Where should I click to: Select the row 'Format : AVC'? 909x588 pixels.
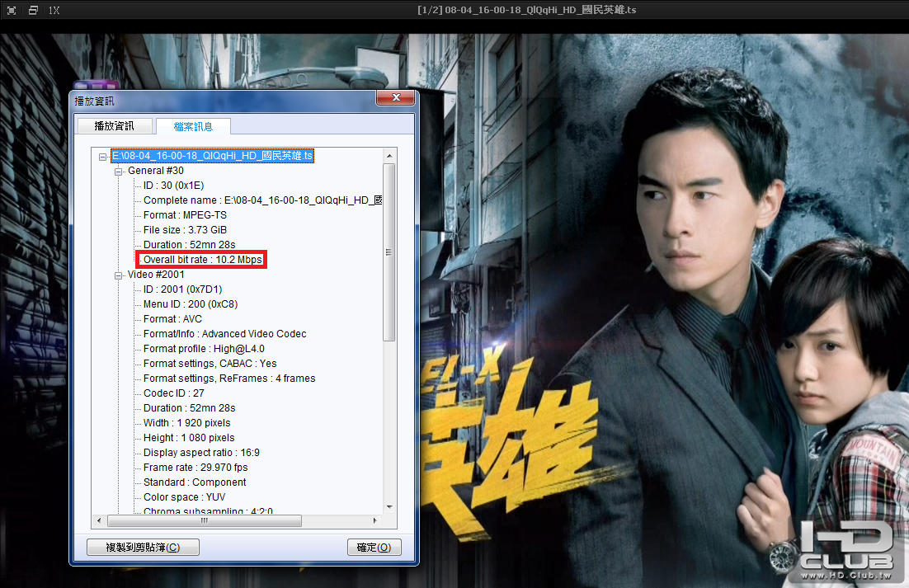[x=172, y=318]
